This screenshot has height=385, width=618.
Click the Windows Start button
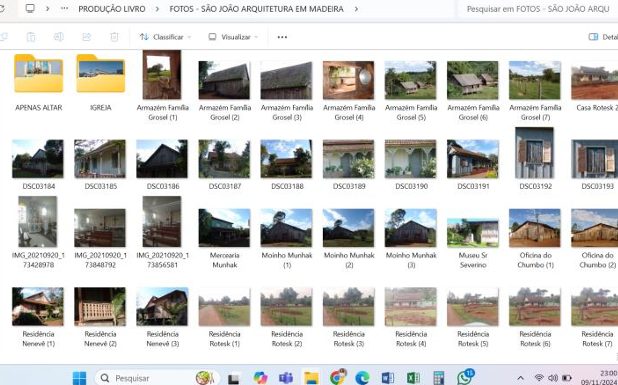(x=79, y=378)
